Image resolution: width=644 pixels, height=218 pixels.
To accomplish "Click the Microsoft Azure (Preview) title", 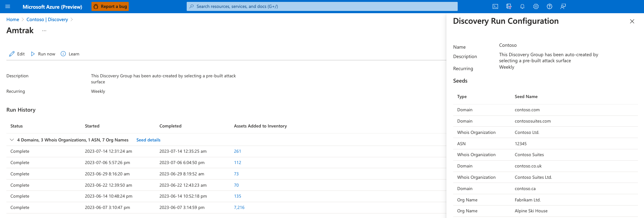I will [52, 7].
